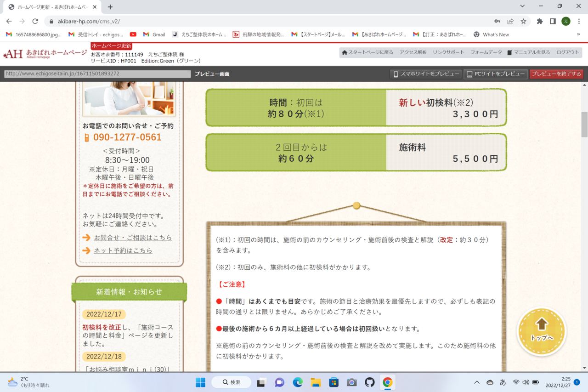Open File Explorer from taskbar

click(x=316, y=382)
